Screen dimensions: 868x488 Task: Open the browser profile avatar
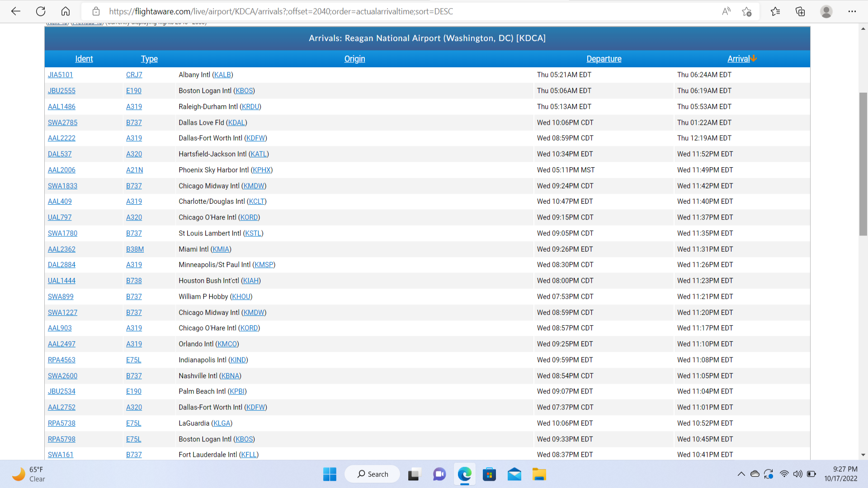[826, 11]
